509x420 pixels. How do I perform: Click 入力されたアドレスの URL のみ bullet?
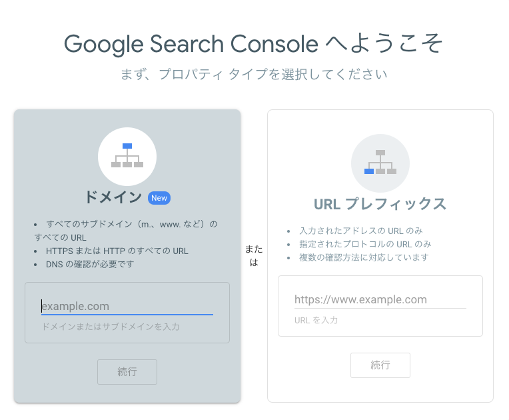tap(360, 231)
